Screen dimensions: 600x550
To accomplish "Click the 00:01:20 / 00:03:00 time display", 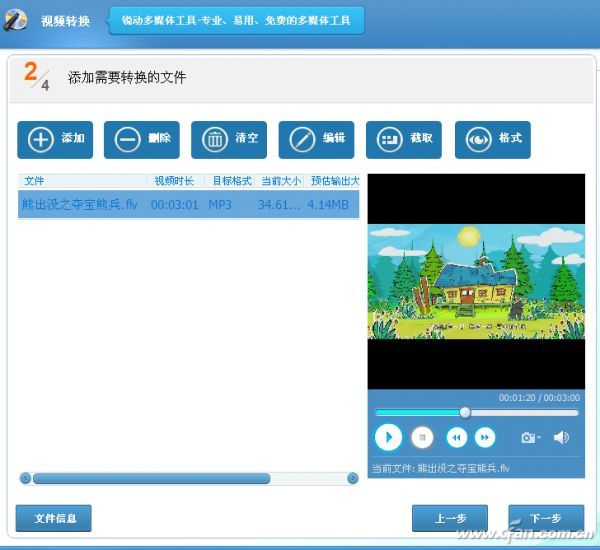I will point(539,398).
